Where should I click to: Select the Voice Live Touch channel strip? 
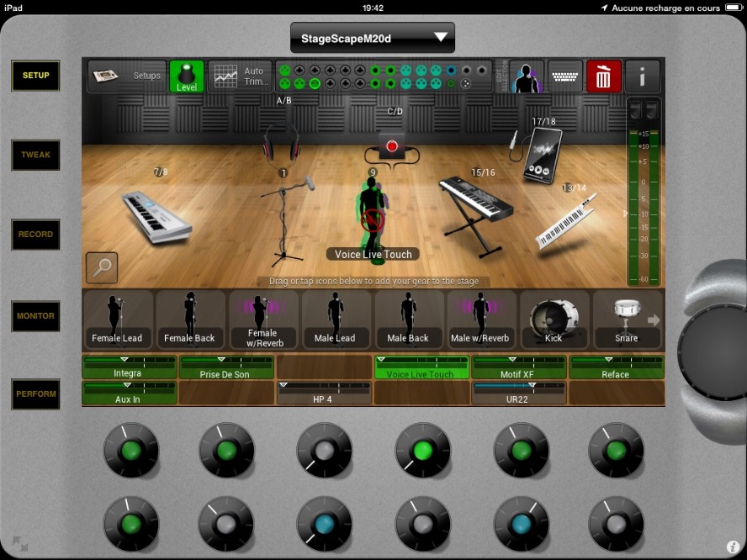pyautogui.click(x=421, y=367)
